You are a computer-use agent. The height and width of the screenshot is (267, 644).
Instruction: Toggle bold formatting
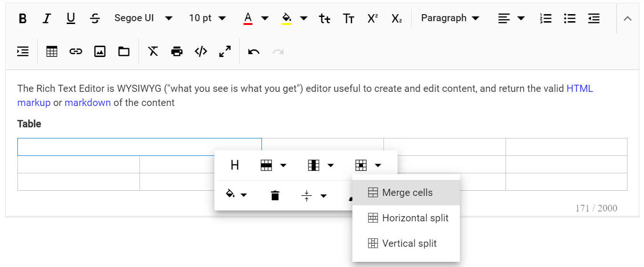22,18
